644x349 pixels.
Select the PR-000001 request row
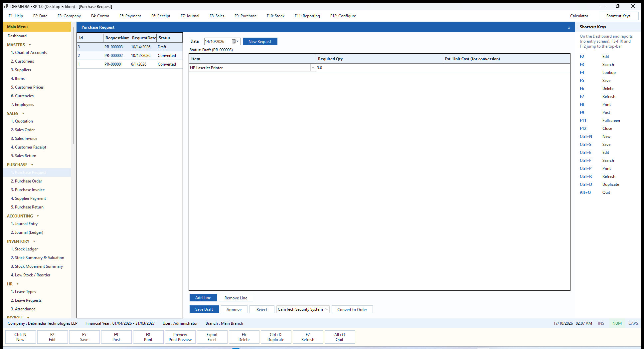pos(130,64)
